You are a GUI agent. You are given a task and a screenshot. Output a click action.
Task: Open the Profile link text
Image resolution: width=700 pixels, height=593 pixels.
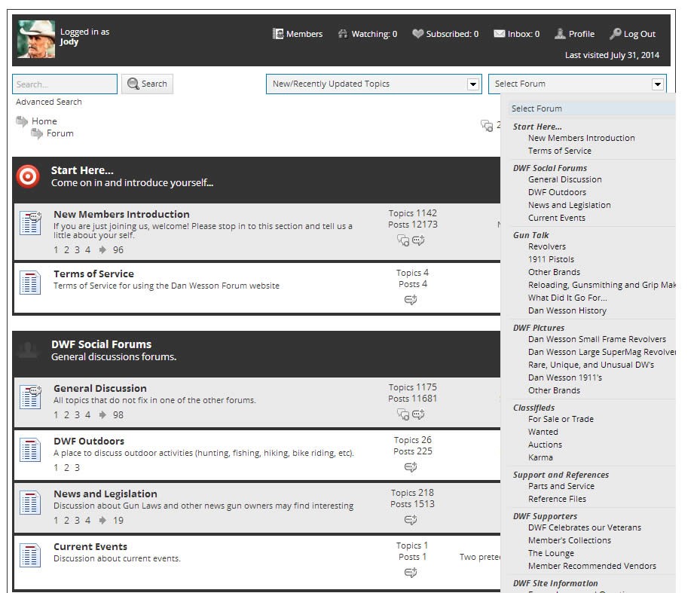tap(582, 34)
